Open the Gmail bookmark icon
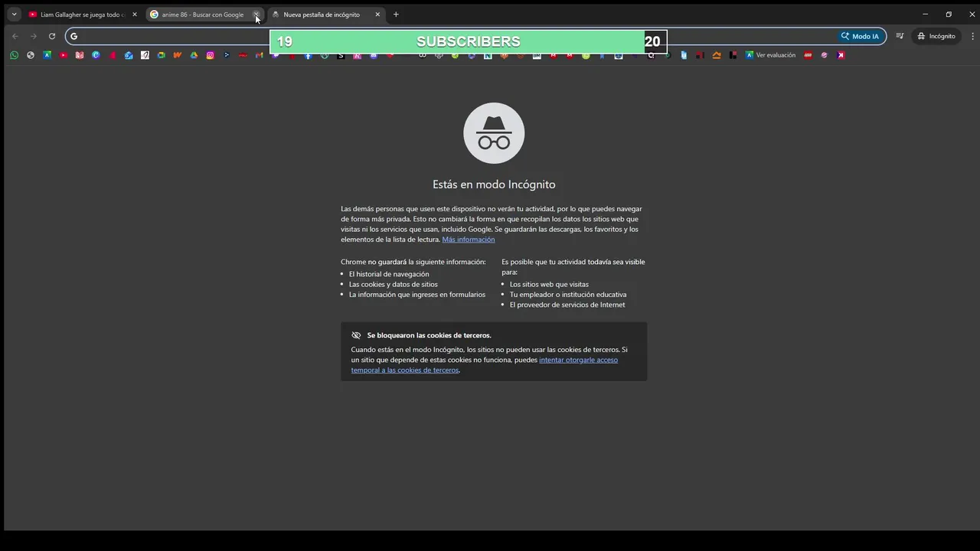Screen dimensions: 980x551 (260, 55)
